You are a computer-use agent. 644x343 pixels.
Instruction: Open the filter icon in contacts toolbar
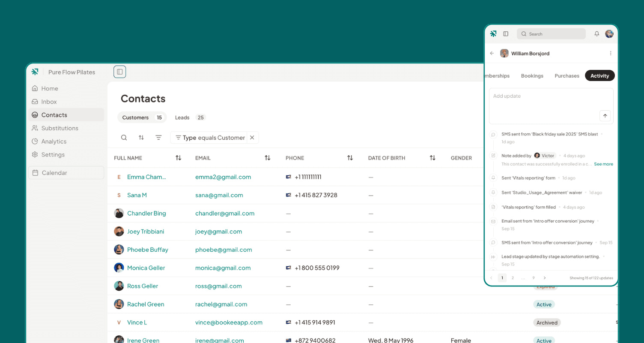pyautogui.click(x=158, y=138)
